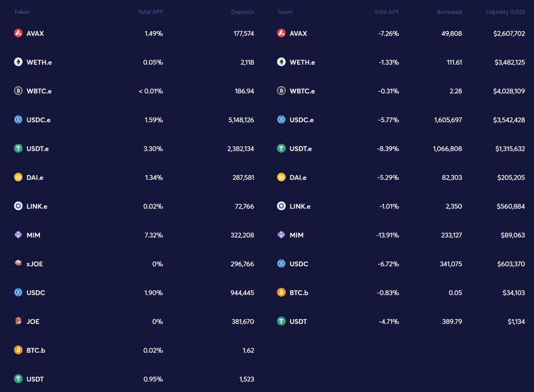Screen dimensions: 534x392
Task: Click the AVAX icon in the deposits table
Action: tap(18, 33)
